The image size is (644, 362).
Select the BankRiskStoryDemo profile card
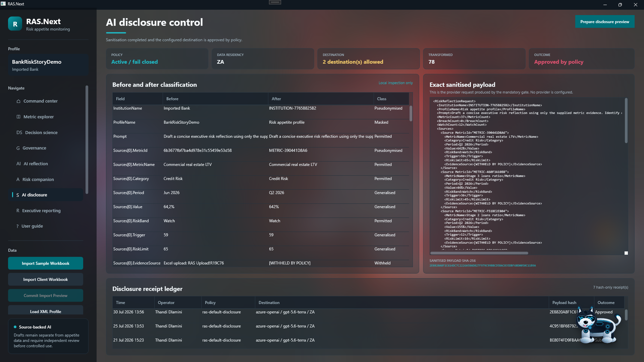(x=48, y=65)
